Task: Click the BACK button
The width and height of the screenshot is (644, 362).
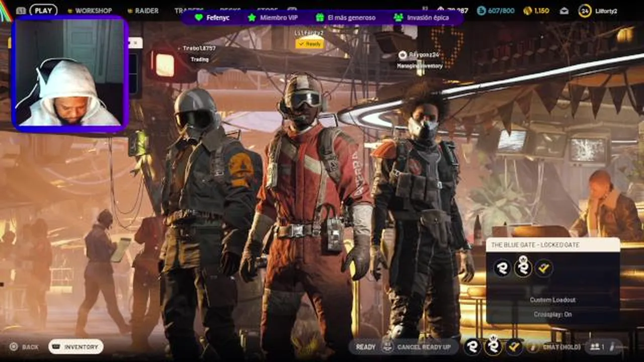Action: pos(25,347)
